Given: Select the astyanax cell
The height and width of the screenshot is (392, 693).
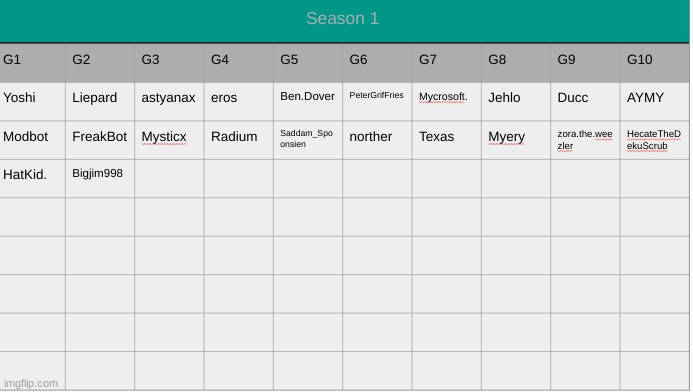Looking at the screenshot, I should pyautogui.click(x=169, y=102).
